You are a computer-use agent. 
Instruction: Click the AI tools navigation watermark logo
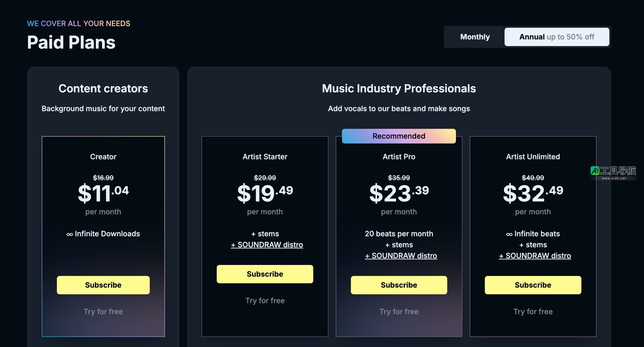tap(613, 172)
